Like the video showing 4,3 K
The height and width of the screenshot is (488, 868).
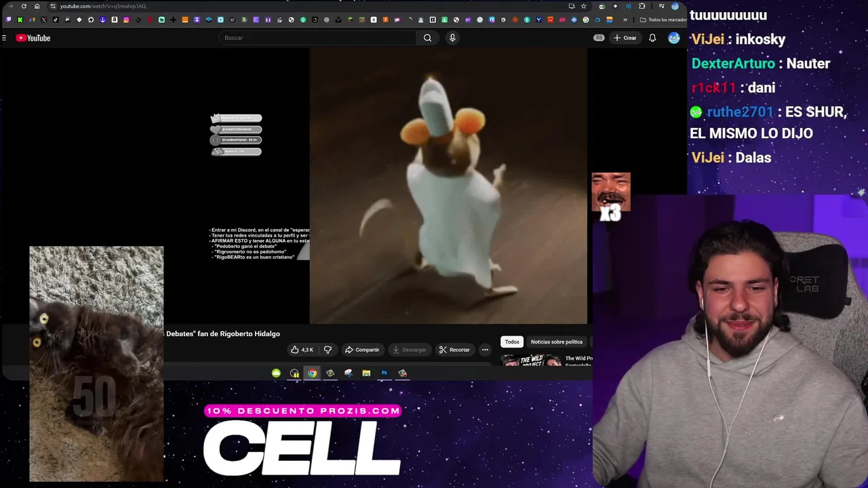(302, 350)
